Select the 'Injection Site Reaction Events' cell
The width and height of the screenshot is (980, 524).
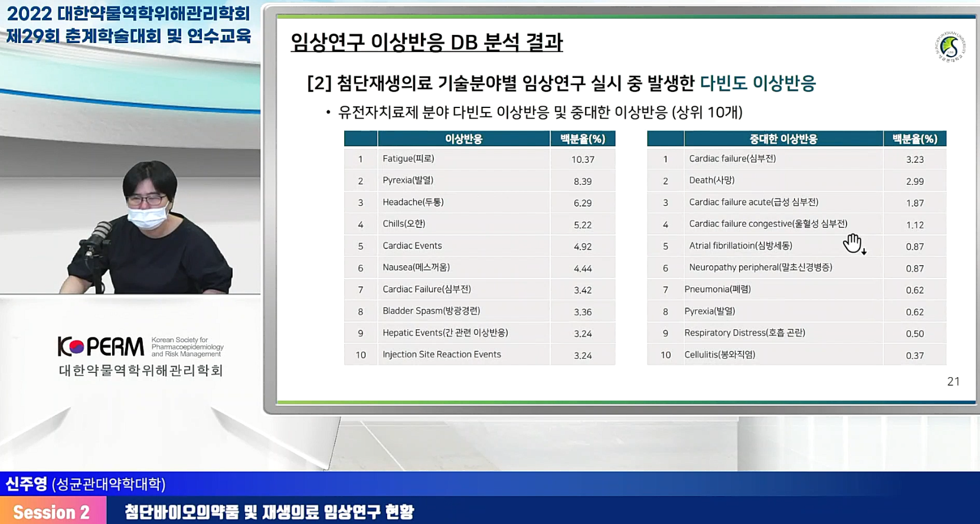[x=464, y=355]
